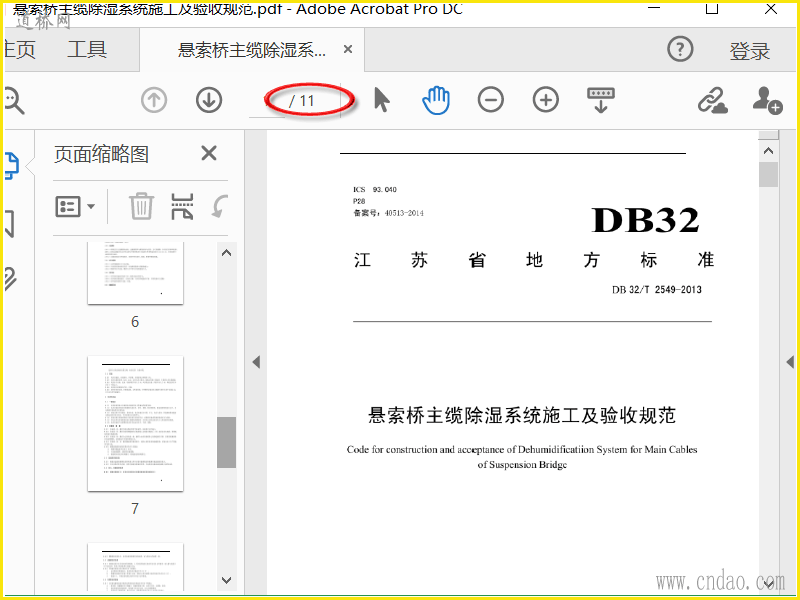Go to previous page with up arrow
The height and width of the screenshot is (600, 800).
(x=154, y=100)
